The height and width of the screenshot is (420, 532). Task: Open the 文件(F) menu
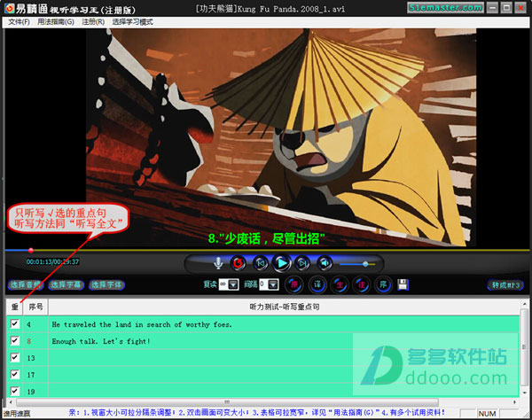(19, 22)
